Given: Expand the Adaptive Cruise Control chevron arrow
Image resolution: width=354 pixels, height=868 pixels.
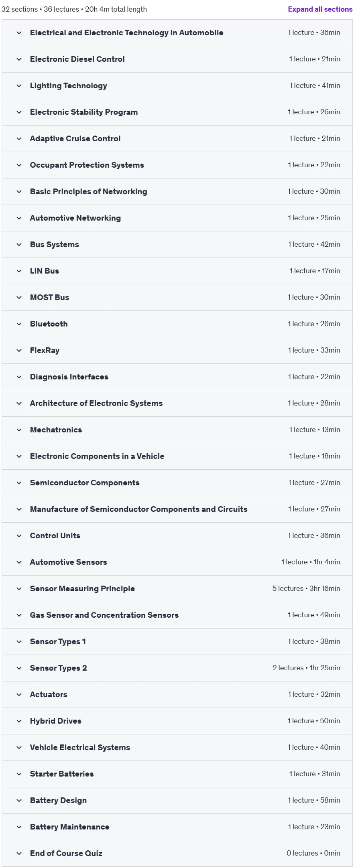Looking at the screenshot, I should (19, 139).
